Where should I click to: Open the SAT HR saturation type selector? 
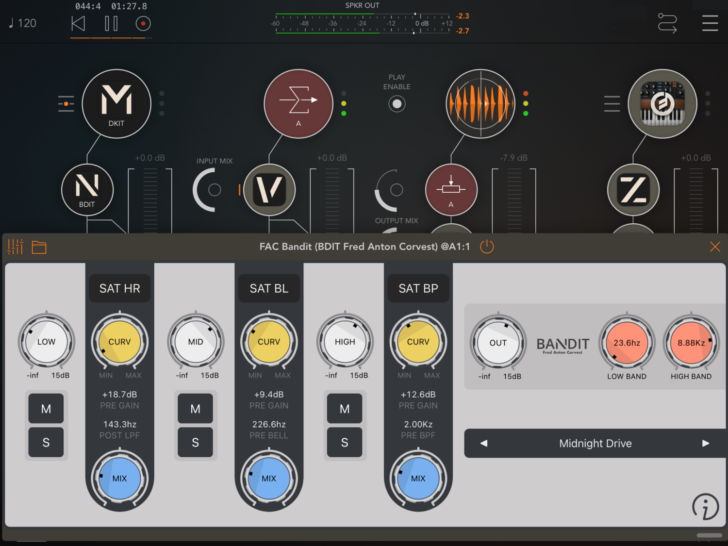120,288
